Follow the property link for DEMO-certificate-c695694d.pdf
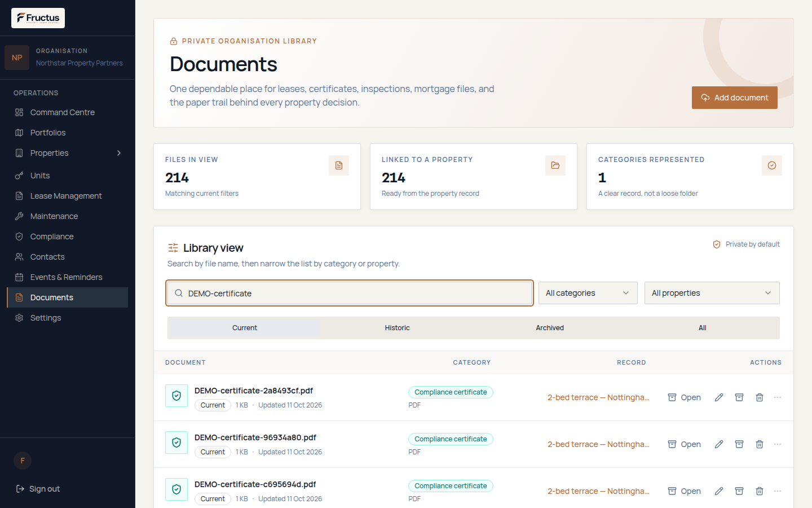812x508 pixels. [598, 491]
